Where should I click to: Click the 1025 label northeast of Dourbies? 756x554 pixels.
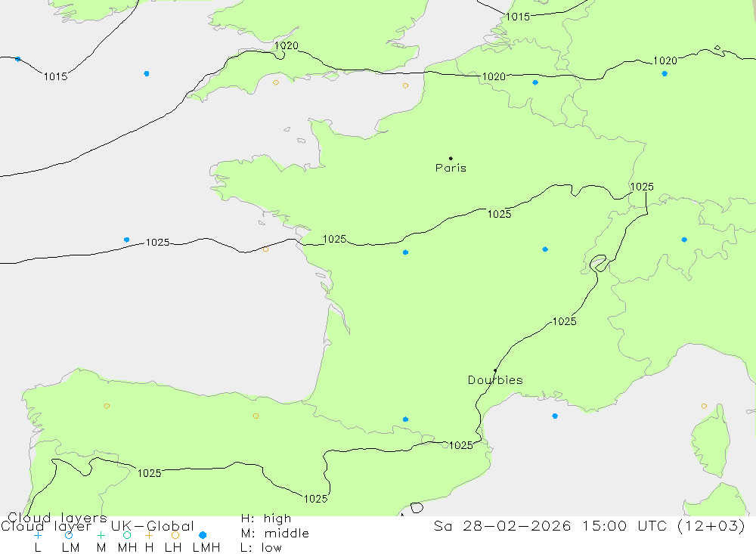564,322
